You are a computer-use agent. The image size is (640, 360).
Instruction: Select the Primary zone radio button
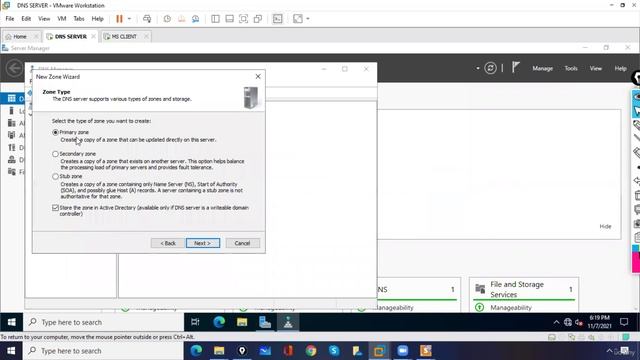(x=56, y=132)
